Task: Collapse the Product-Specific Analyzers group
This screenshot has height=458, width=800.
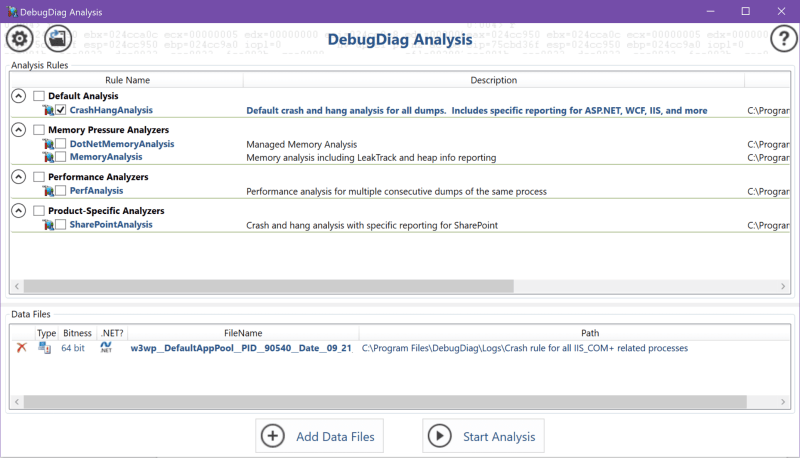Action: pyautogui.click(x=18, y=210)
